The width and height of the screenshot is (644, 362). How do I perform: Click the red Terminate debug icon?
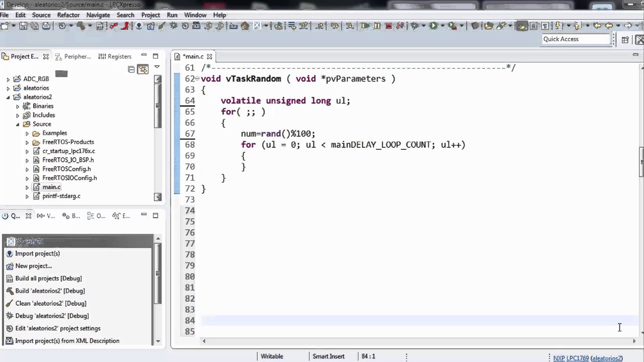click(x=388, y=26)
